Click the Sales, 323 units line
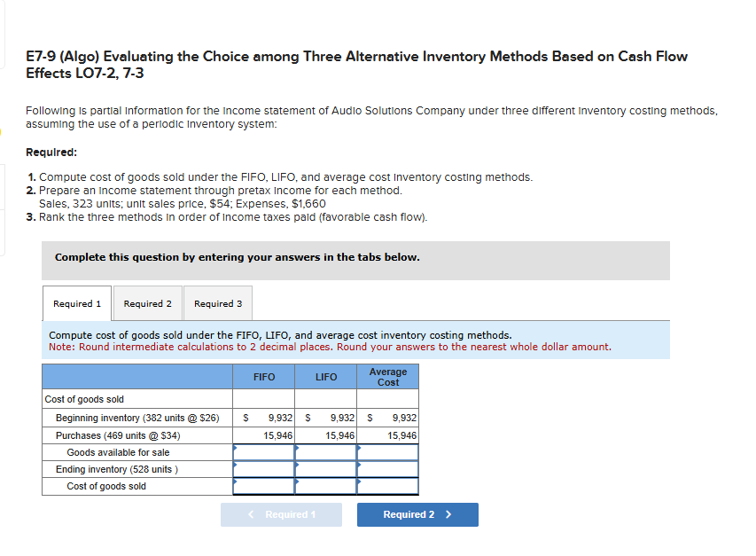Image resolution: width=756 pixels, height=556 pixels. 183,203
